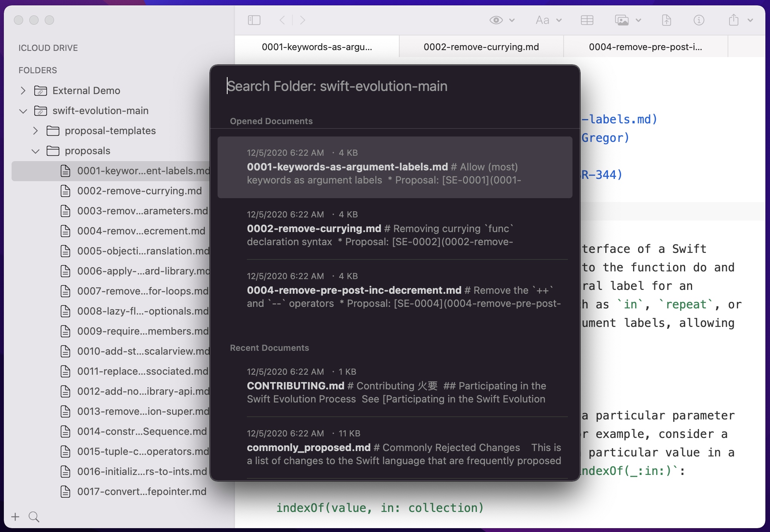This screenshot has width=770, height=532.
Task: Expand the External Demo folder
Action: (x=23, y=91)
